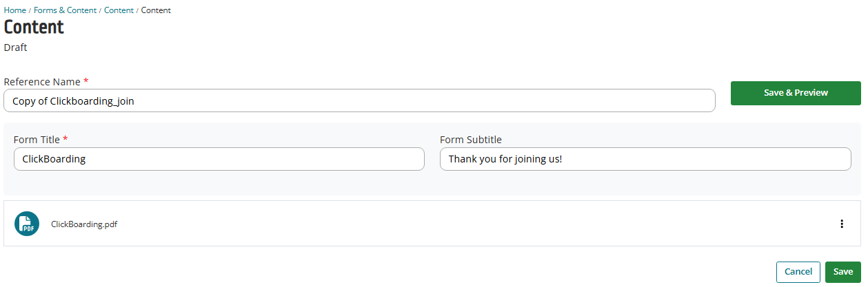Focus the Form Title input with ClickBoarding
Viewport: 868px width, 287px height.
[x=219, y=159]
